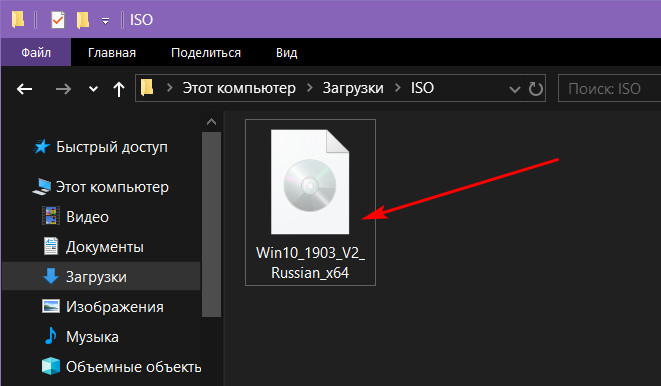Go up one folder level arrow

click(x=119, y=89)
